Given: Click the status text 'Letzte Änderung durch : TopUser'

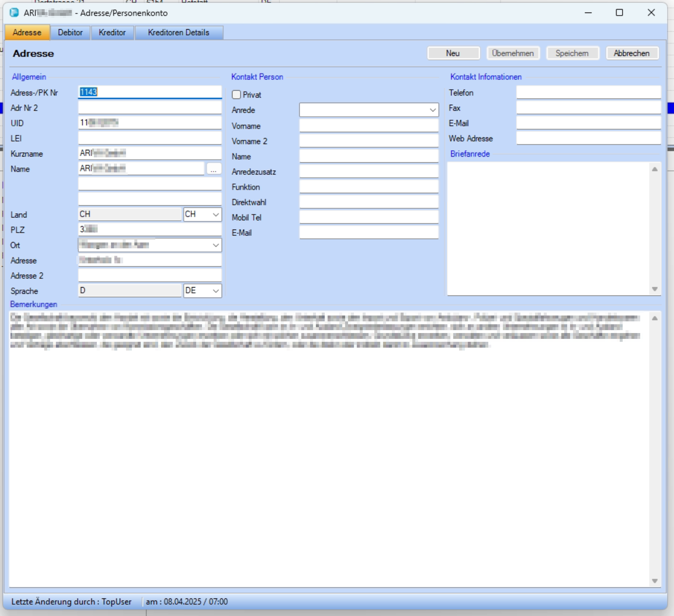Looking at the screenshot, I should [71, 602].
